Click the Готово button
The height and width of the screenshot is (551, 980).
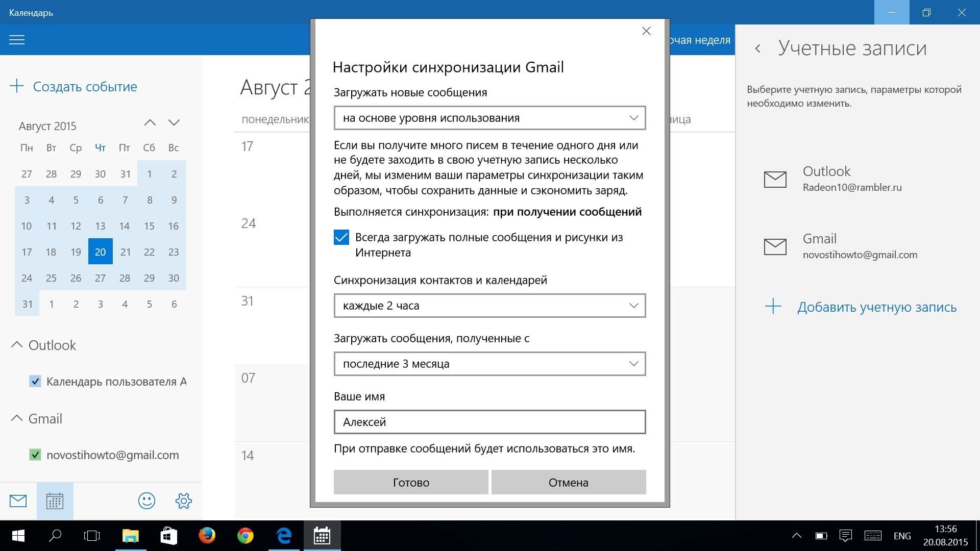point(411,482)
